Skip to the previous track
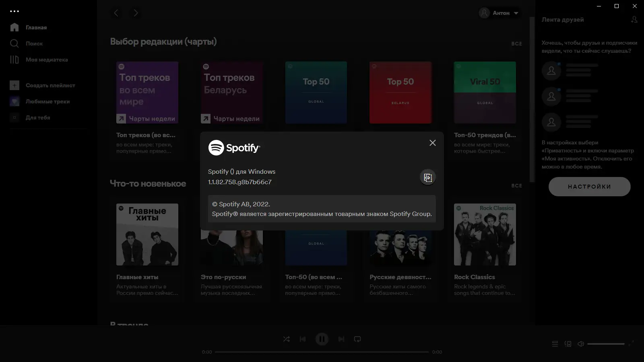This screenshot has width=644, height=362. (x=303, y=339)
